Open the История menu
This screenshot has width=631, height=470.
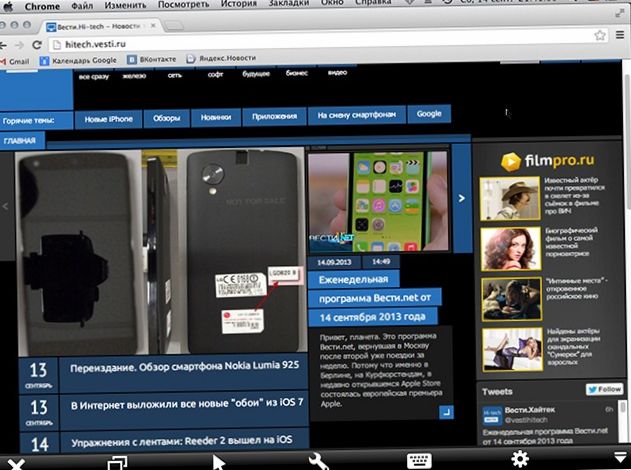point(239,4)
